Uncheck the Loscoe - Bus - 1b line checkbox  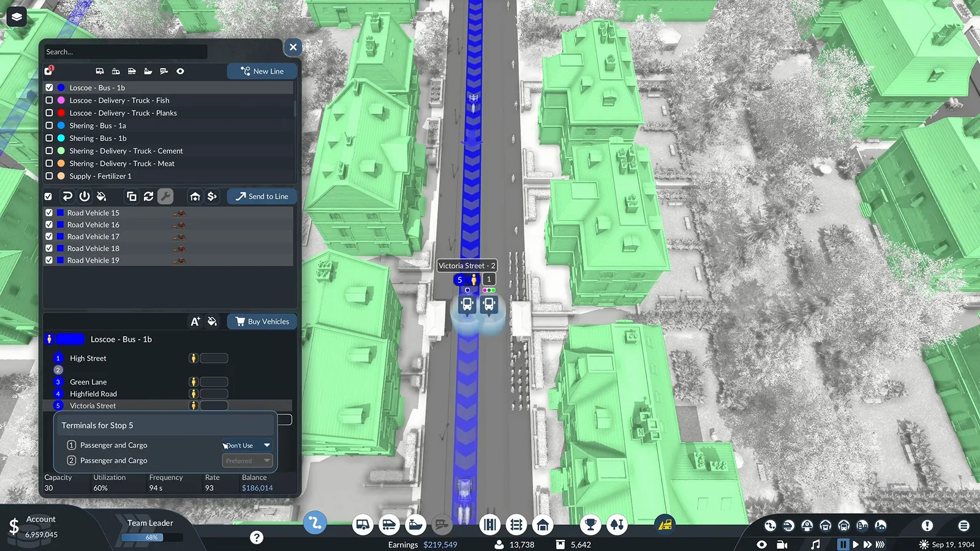pyautogui.click(x=49, y=88)
